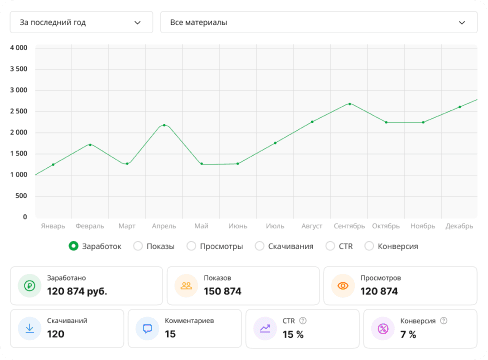The height and width of the screenshot is (360, 488).
Task: Click the chevron arrow of the materials dropdown
Action: click(462, 23)
